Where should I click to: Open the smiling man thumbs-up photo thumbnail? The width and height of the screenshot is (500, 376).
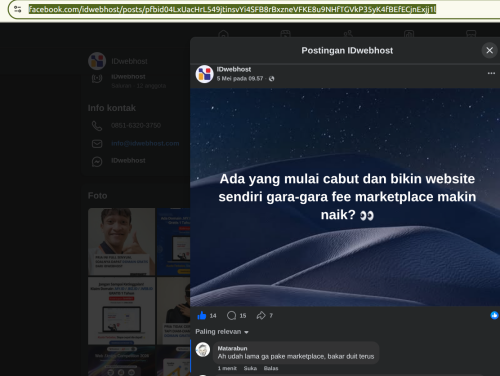(x=122, y=242)
